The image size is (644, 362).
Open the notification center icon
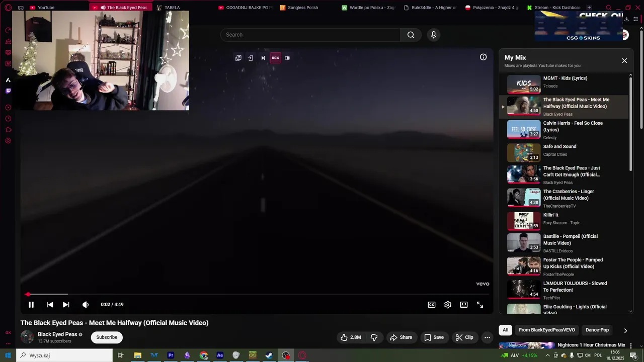[x=633, y=355]
